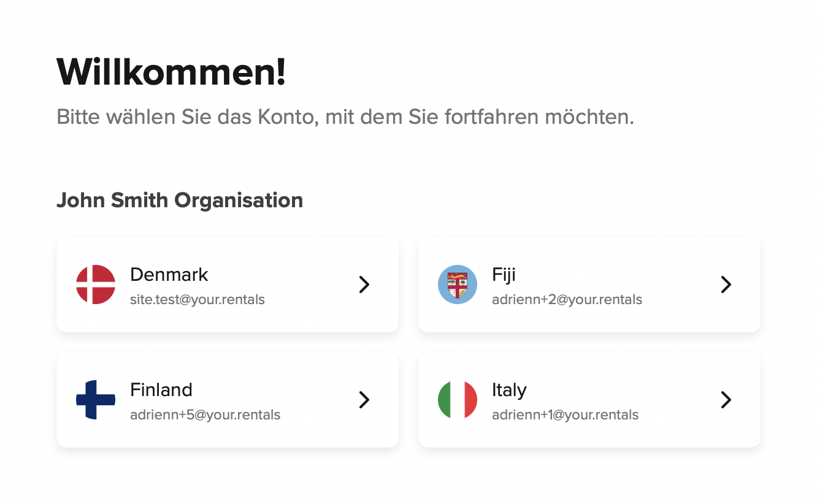
Task: Click the Finland flag icon
Action: pyautogui.click(x=96, y=400)
